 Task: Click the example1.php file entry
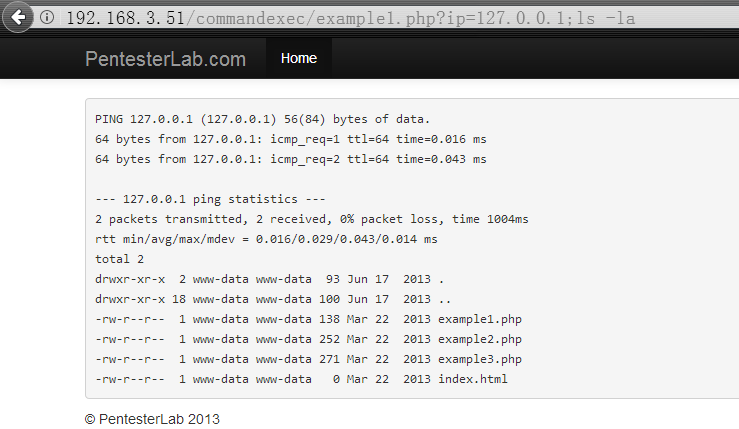point(480,319)
